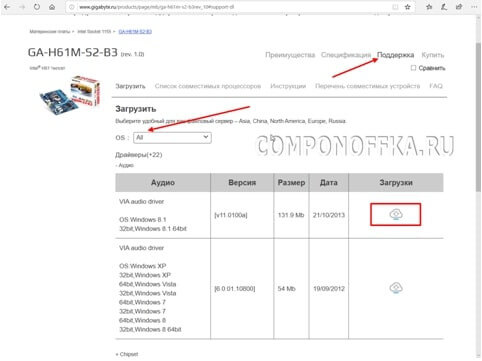Image resolution: width=482 pixels, height=361 pixels.
Task: Click the Версия column header
Action: coord(242,182)
